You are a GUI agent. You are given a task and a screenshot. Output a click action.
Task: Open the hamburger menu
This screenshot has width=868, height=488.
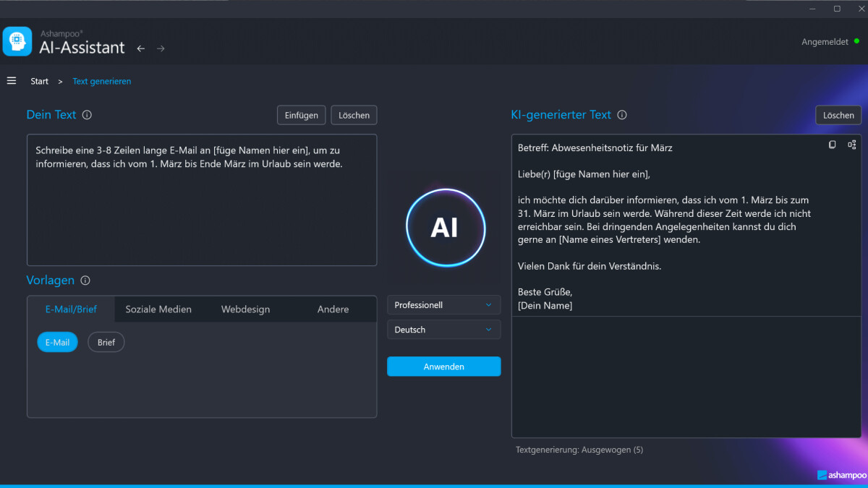click(x=12, y=80)
